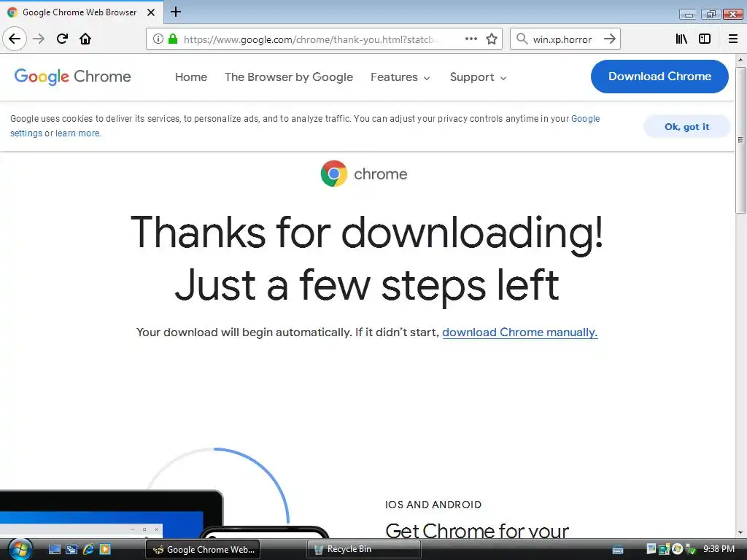Screen dimensions: 747x560
Task: Click Switch between windows quick launch icon
Action: point(71,549)
